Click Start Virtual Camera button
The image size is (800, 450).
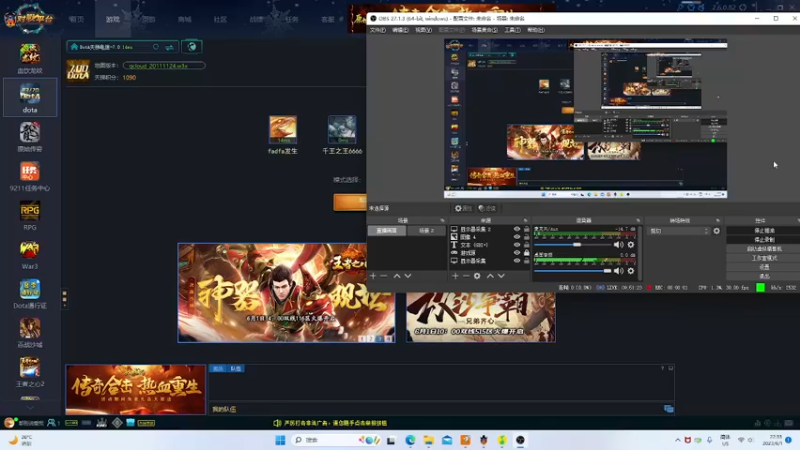[x=764, y=249]
